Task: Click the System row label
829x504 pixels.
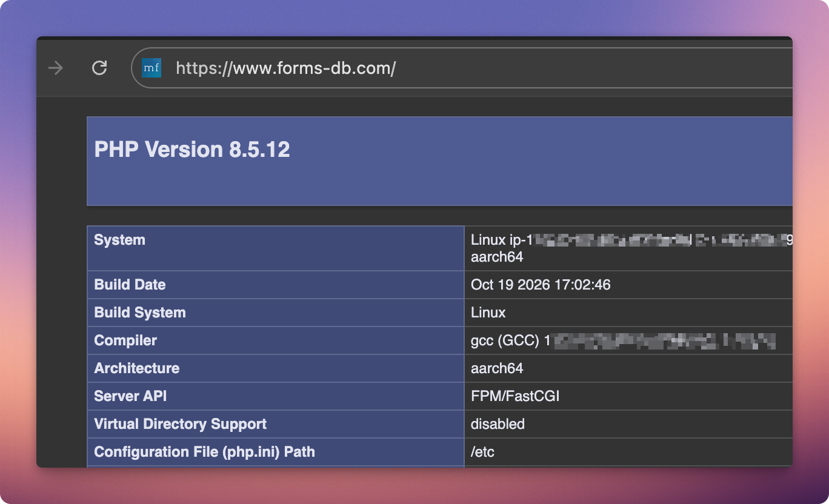Action: pyautogui.click(x=119, y=240)
